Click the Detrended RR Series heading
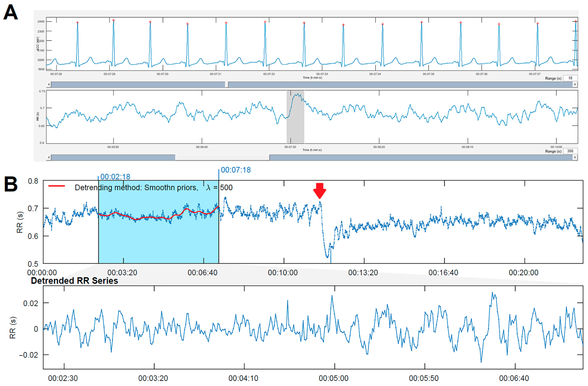Viewport: 588px width, 386px height. [74, 281]
